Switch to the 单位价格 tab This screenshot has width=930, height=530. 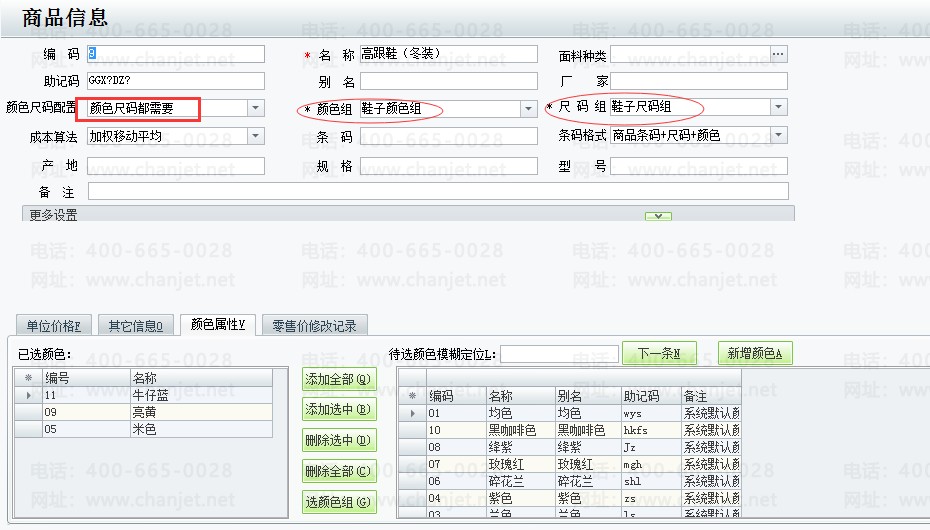[55, 325]
